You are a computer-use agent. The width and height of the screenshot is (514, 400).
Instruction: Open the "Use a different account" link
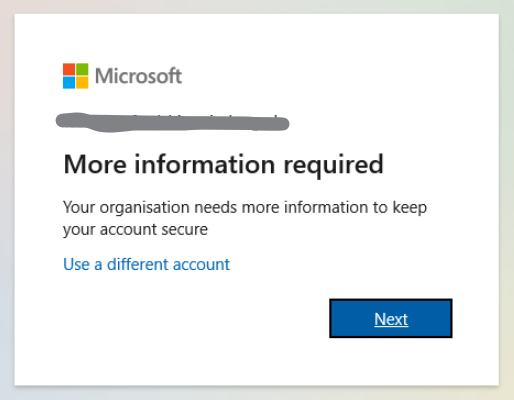point(146,265)
